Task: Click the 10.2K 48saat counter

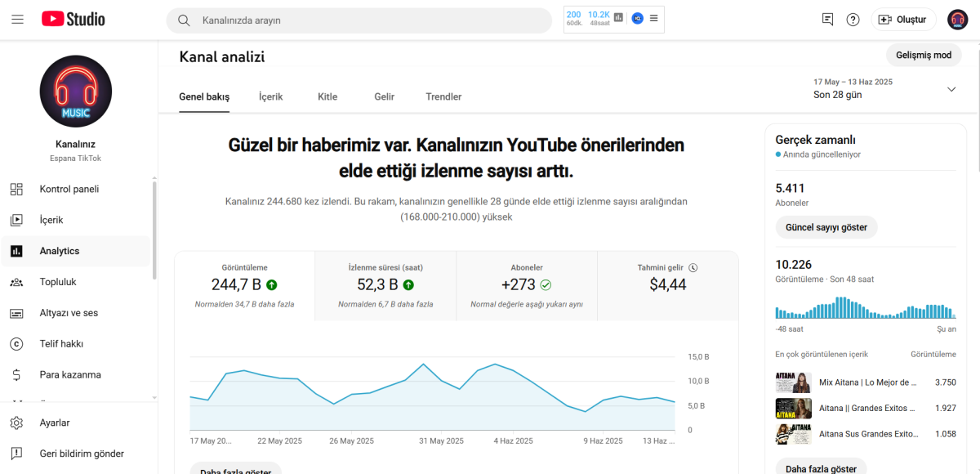Action: 599,18
